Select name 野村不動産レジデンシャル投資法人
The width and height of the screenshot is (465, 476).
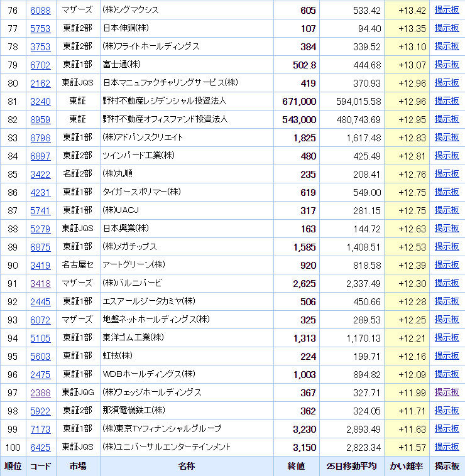tap(165, 101)
